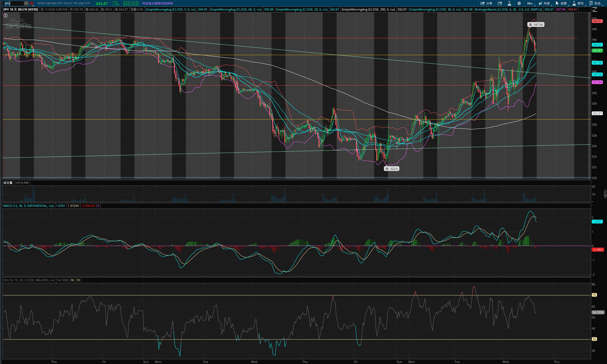Viewport: 607px width, 364px height.
Task: Open the 30m timeframe dropdown
Action: click(x=530, y=3)
